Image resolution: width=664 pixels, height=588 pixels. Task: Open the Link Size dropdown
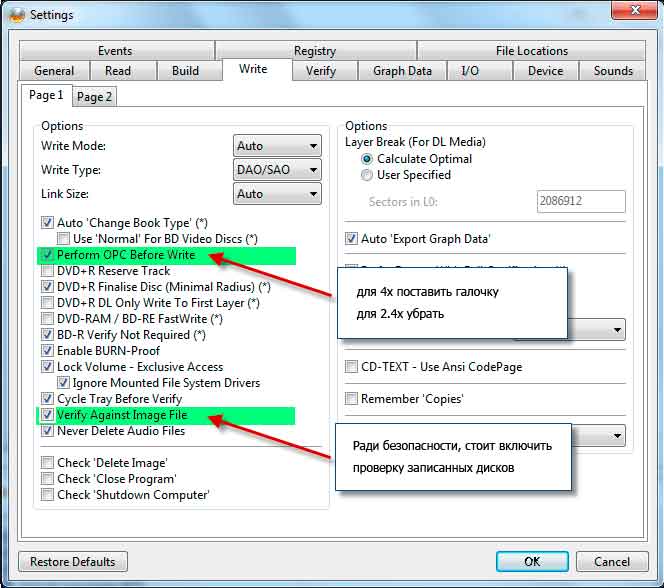coord(277,194)
